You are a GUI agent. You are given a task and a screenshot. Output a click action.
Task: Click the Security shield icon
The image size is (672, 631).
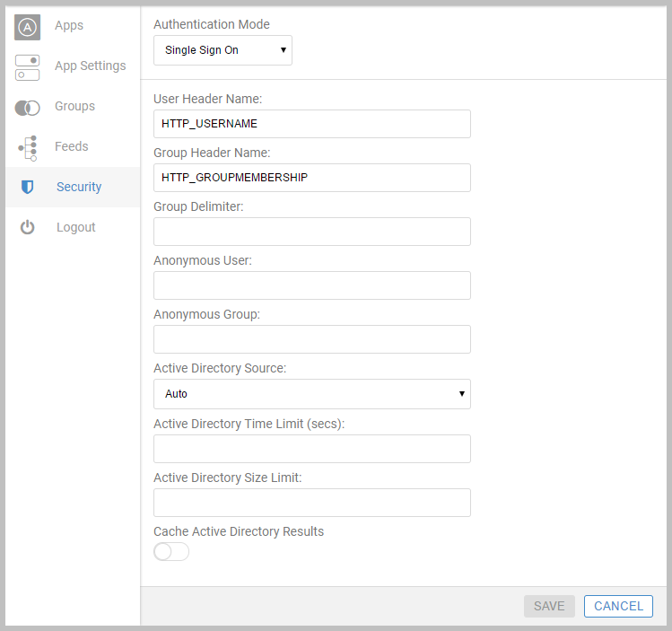28,187
